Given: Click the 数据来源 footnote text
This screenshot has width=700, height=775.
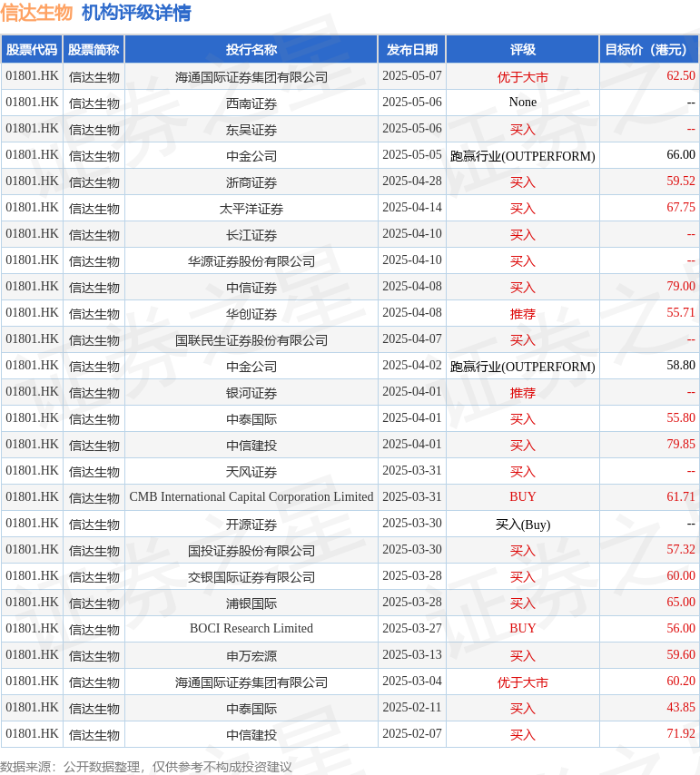Looking at the screenshot, I should (146, 767).
